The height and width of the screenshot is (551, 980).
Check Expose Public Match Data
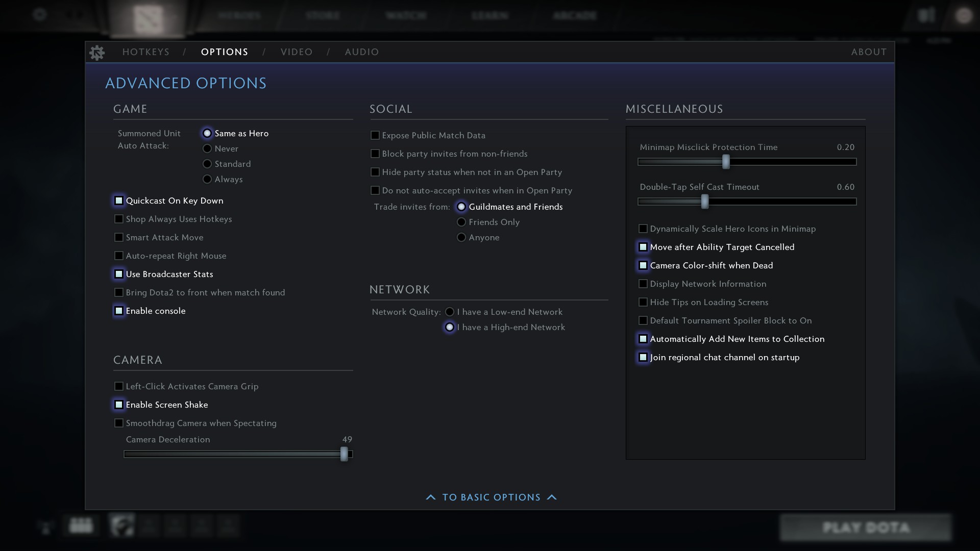pyautogui.click(x=375, y=135)
